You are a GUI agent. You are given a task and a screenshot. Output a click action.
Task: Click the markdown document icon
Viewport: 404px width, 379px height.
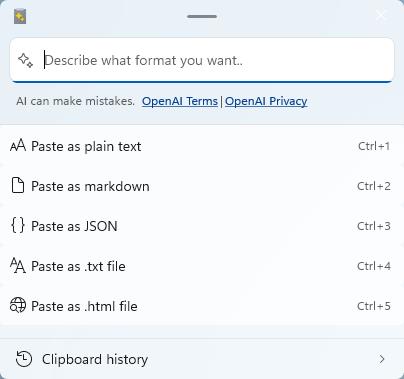click(x=18, y=186)
